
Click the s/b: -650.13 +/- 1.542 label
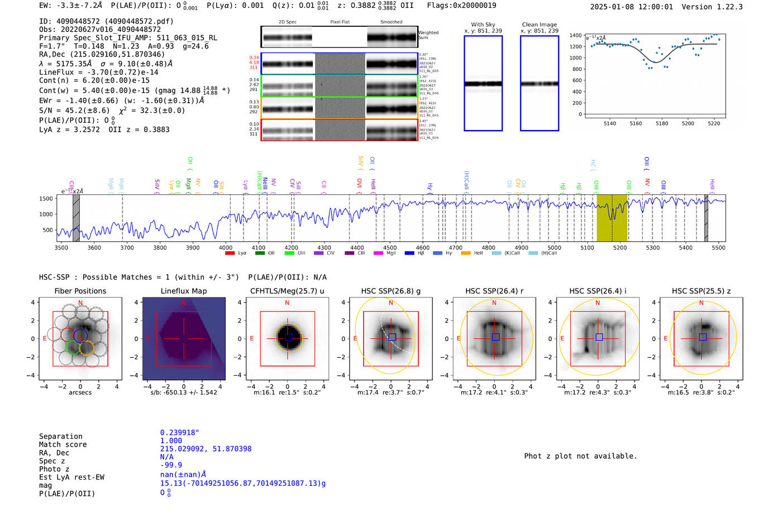click(184, 392)
